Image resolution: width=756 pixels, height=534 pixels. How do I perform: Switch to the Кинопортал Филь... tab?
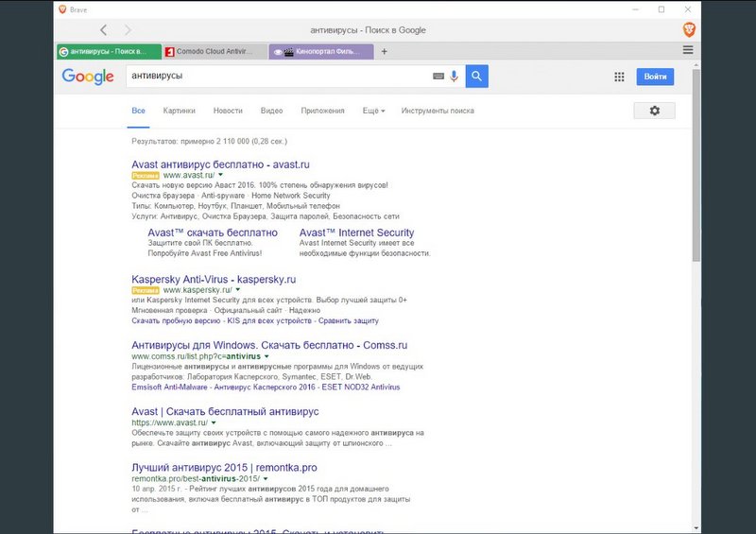click(x=321, y=52)
